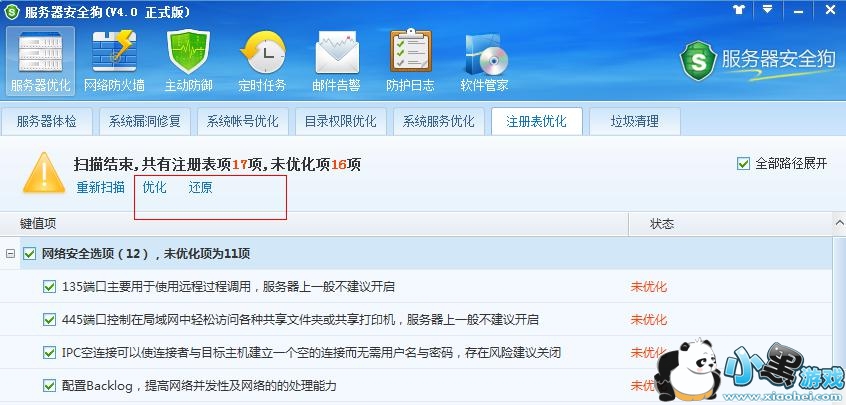The image size is (846, 405).
Task: Switch to the 服务器体检 tab
Action: click(x=46, y=121)
